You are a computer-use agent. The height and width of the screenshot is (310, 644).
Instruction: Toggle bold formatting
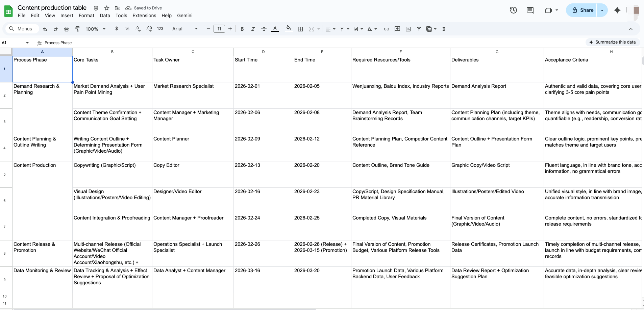tap(242, 29)
